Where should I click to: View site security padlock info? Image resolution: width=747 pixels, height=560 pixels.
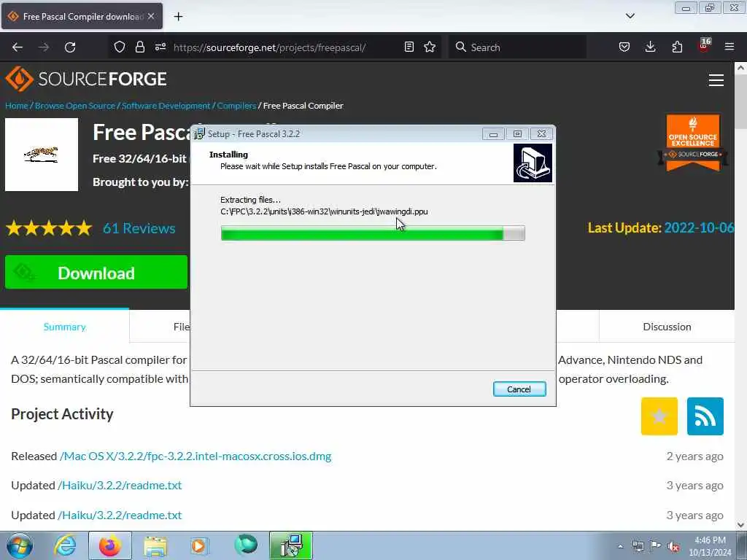pyautogui.click(x=139, y=47)
